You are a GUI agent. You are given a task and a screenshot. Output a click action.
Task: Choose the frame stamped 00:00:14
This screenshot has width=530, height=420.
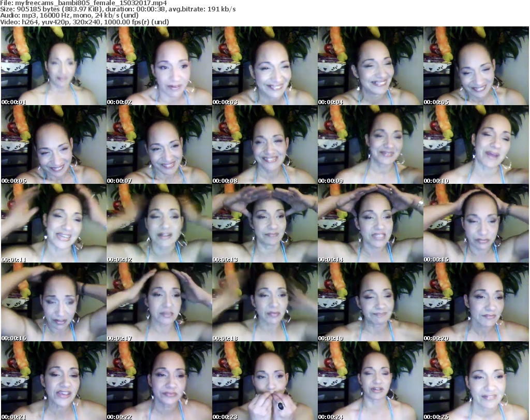coord(371,224)
